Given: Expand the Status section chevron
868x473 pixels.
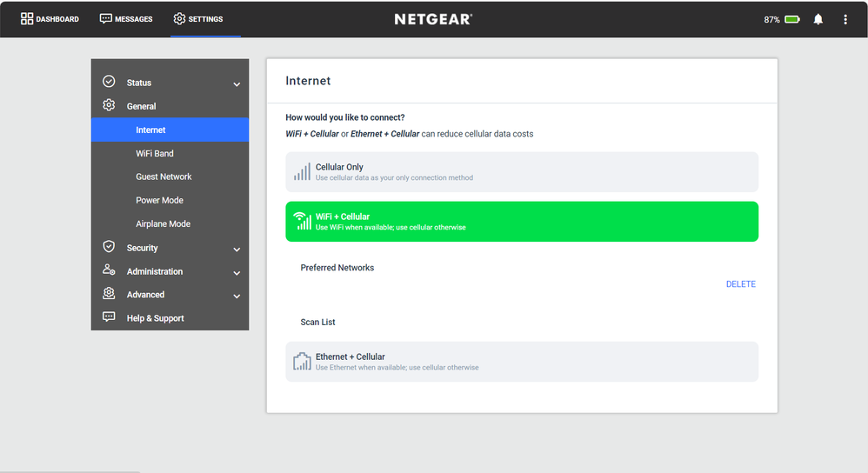Looking at the screenshot, I should tap(237, 84).
